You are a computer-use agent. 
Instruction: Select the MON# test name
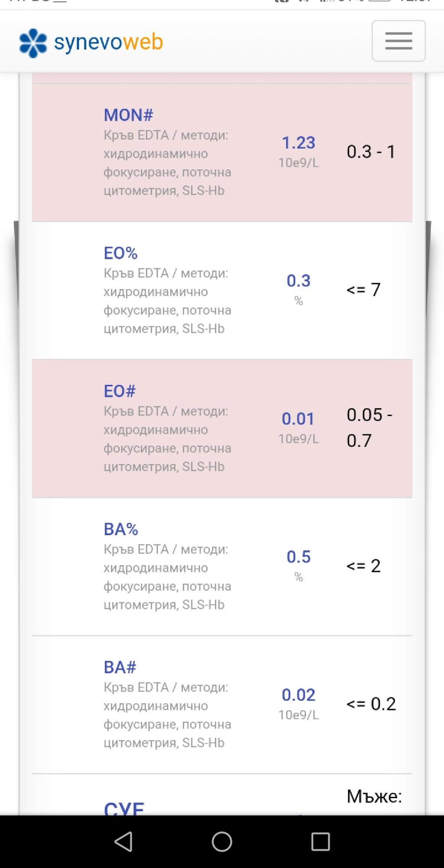tap(128, 115)
